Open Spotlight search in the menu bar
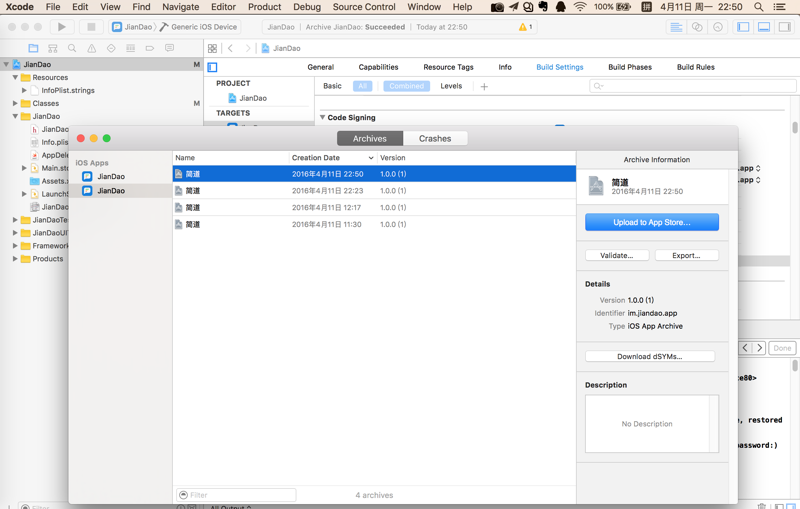 (759, 7)
